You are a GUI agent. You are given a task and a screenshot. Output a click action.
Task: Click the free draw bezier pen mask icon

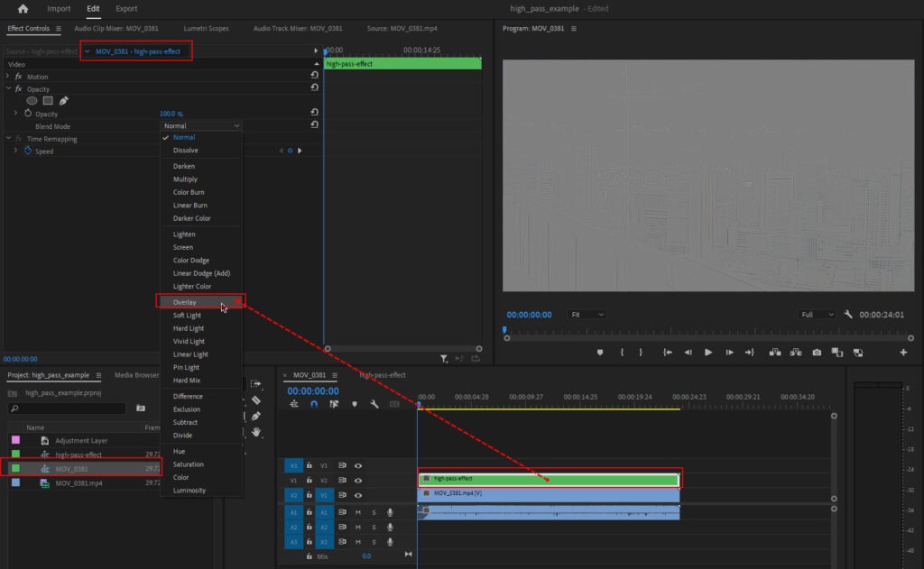pos(64,101)
